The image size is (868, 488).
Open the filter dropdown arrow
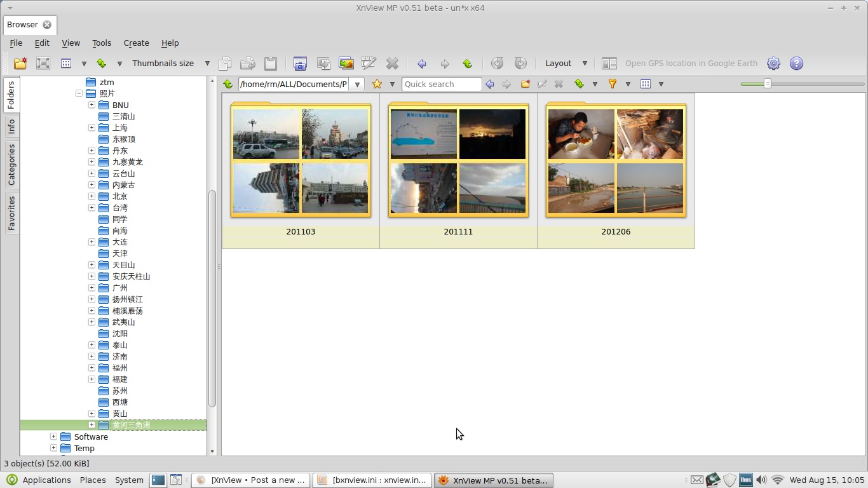point(628,84)
